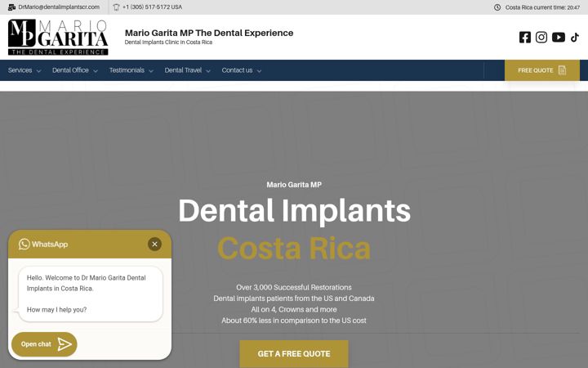Click the clock icon near Costa Rica time

(x=497, y=7)
